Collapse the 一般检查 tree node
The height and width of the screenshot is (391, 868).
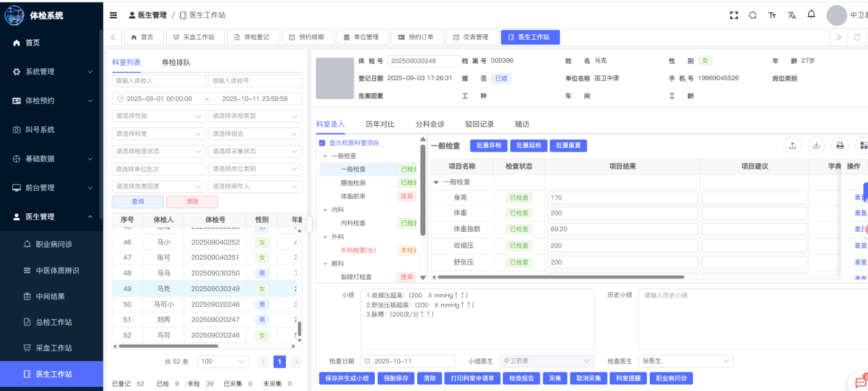point(326,156)
